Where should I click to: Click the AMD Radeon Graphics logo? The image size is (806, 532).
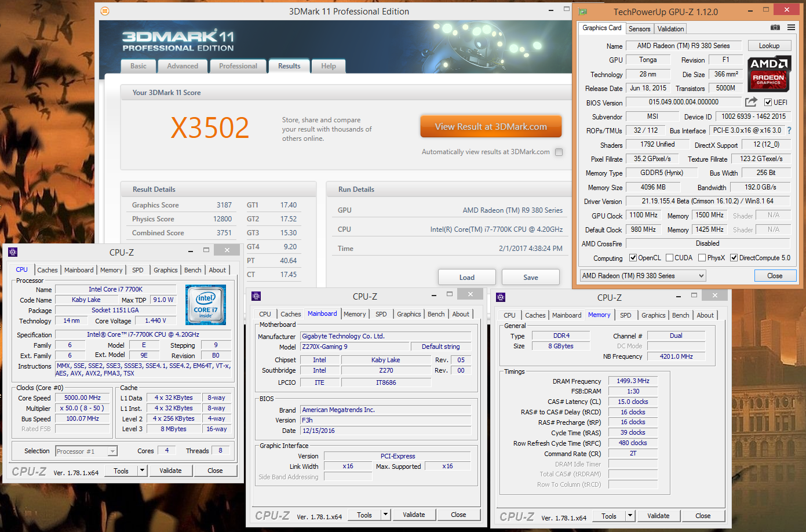point(768,74)
